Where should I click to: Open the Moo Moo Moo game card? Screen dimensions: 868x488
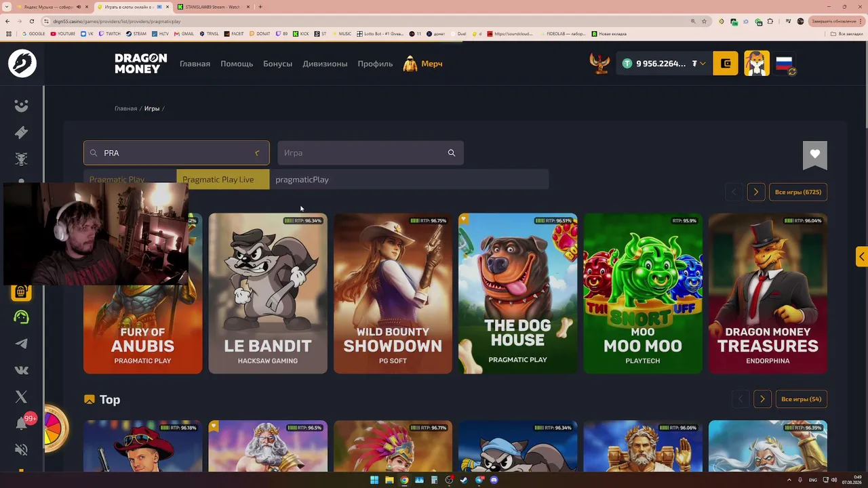(x=643, y=293)
